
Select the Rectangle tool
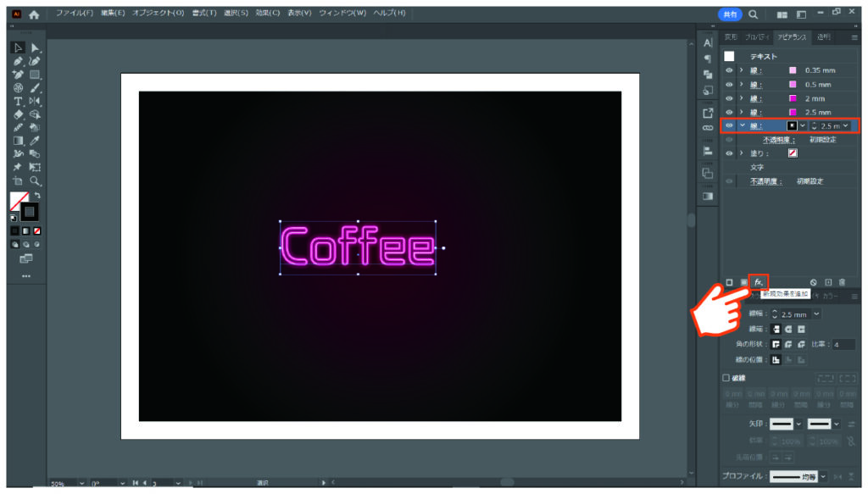[35, 75]
